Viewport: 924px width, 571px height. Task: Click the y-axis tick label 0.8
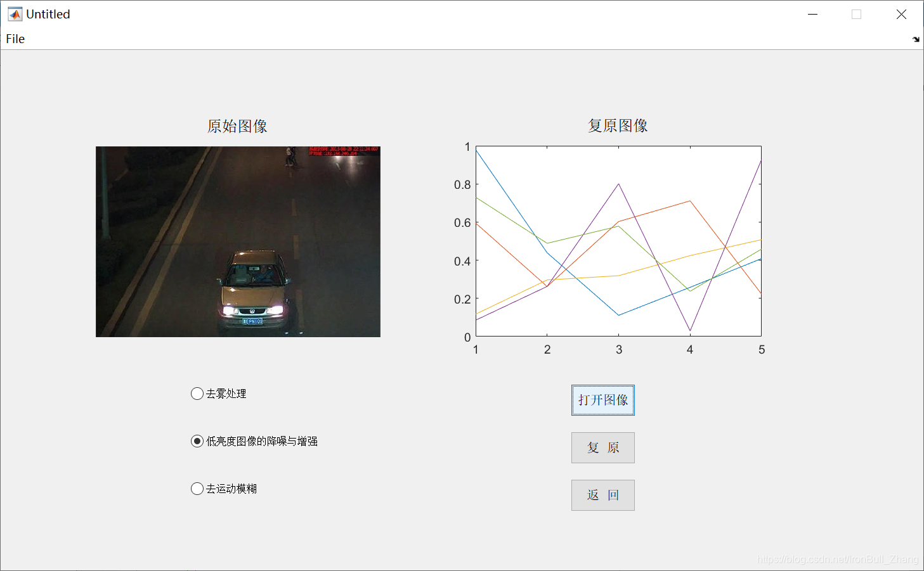[462, 184]
